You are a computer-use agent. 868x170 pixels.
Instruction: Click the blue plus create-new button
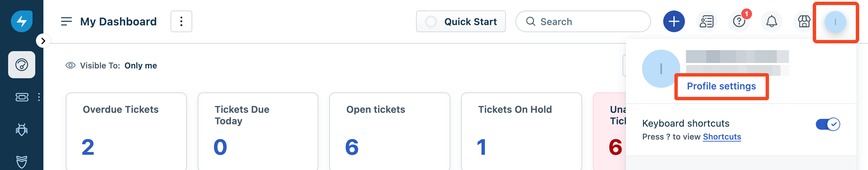(x=674, y=21)
